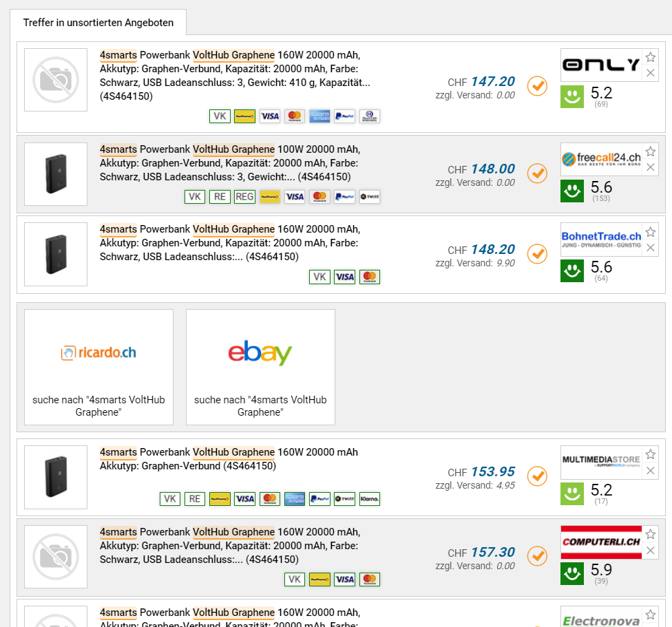Open the ONLY shop logo
The image size is (672, 627).
pyautogui.click(x=601, y=65)
